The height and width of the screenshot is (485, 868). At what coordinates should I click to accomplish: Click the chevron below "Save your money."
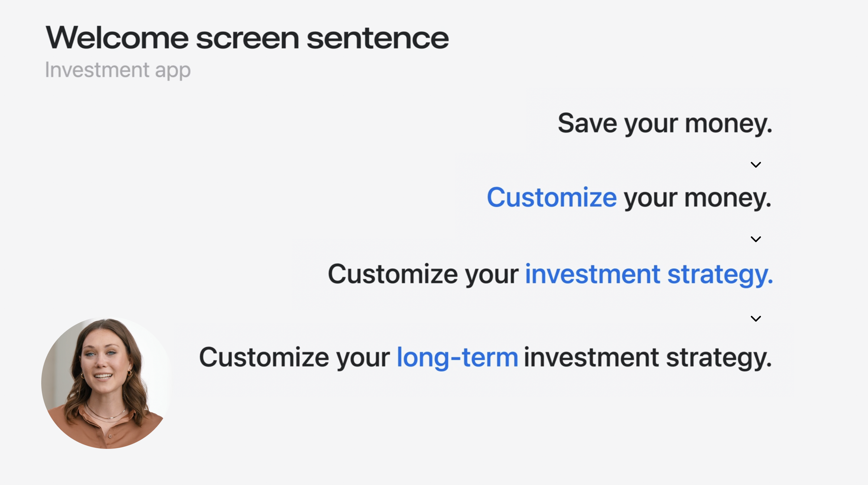coord(756,165)
